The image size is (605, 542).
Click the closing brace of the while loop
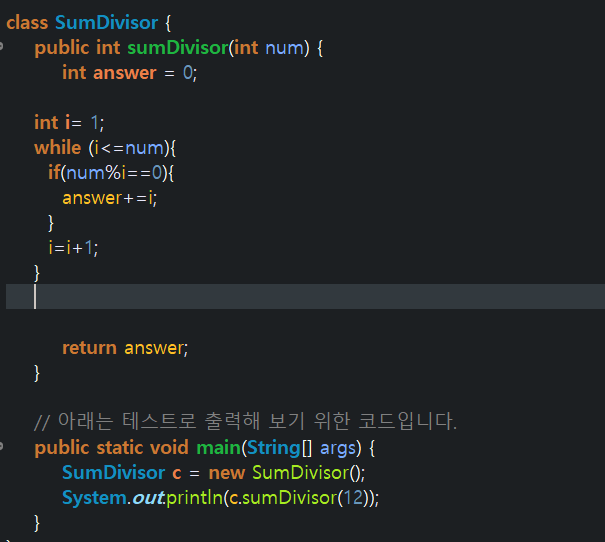[37, 273]
